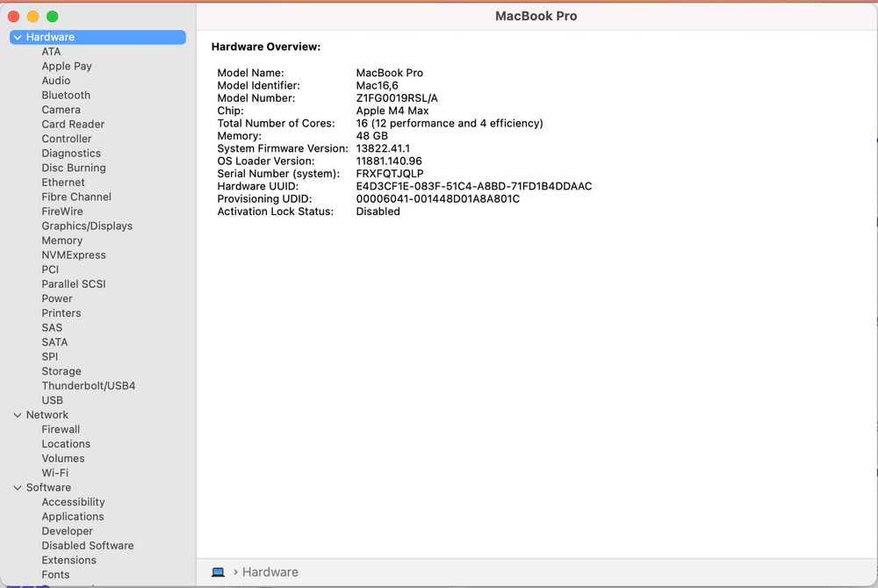Image resolution: width=878 pixels, height=588 pixels.
Task: Click the Activation Lock Status value Disabled
Action: pyautogui.click(x=378, y=212)
